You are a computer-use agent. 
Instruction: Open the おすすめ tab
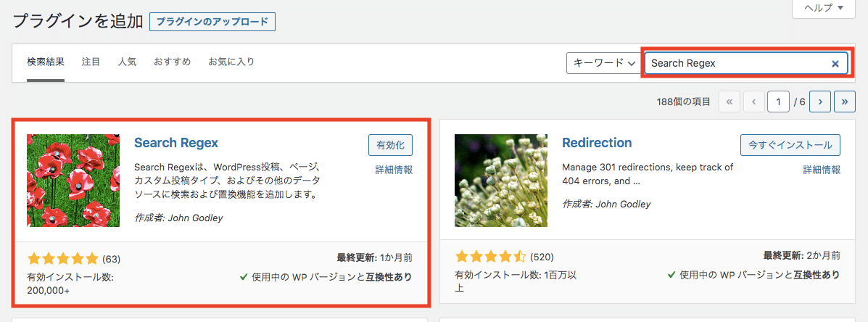[x=172, y=62]
